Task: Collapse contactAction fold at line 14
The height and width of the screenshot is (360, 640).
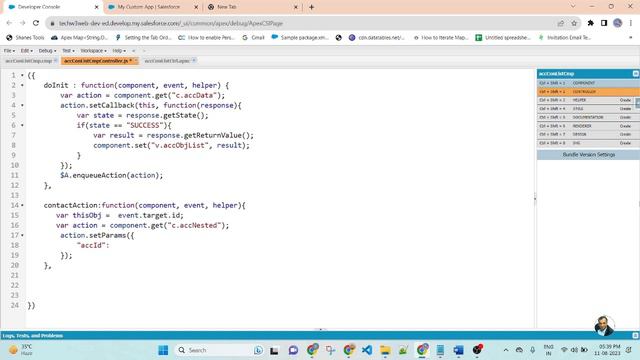Action: (x=22, y=205)
